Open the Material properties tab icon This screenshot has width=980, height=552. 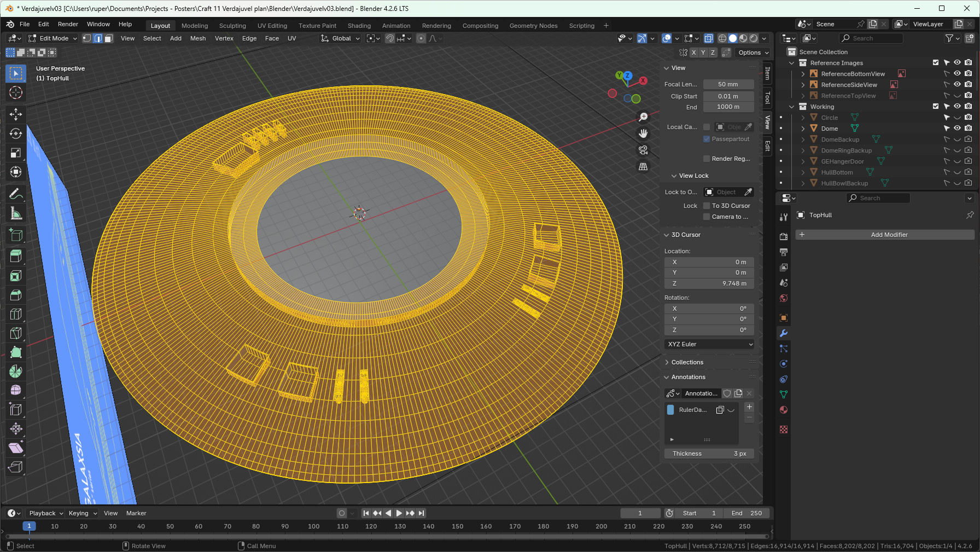point(784,410)
